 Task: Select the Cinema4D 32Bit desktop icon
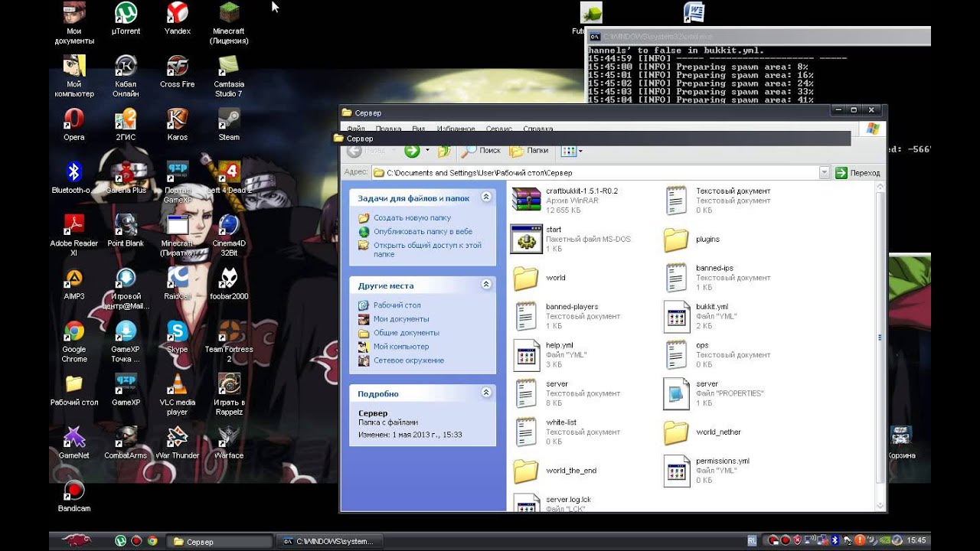pyautogui.click(x=229, y=235)
